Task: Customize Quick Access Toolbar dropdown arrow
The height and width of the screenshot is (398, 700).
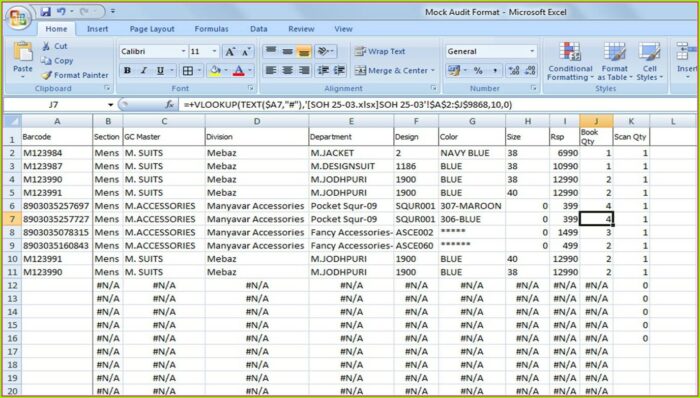Action: pyautogui.click(x=113, y=11)
